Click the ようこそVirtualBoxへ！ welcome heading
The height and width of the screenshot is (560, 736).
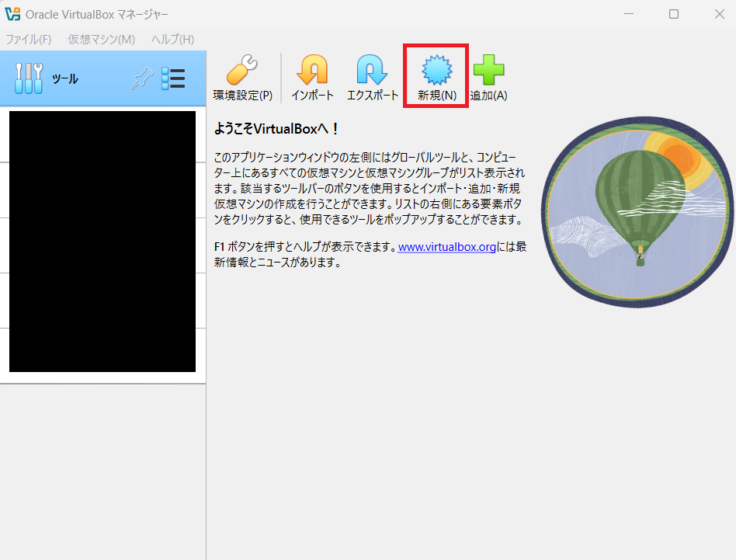tap(276, 128)
